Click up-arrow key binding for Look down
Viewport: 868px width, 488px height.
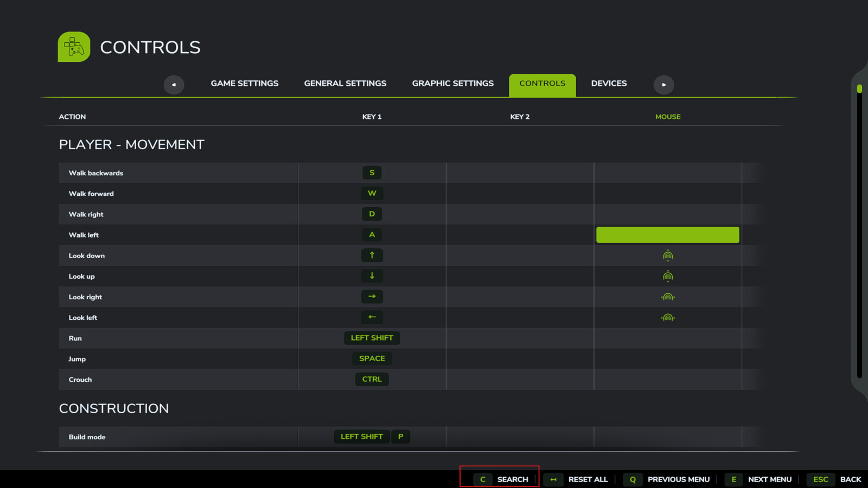pyautogui.click(x=372, y=255)
